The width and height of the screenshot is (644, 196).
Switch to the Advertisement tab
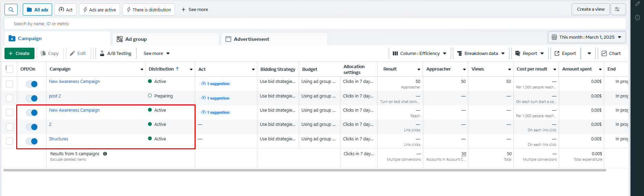tap(274, 39)
